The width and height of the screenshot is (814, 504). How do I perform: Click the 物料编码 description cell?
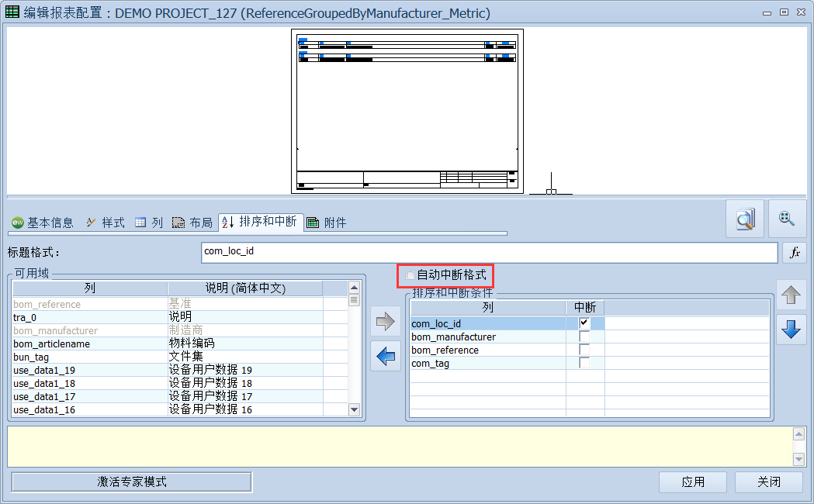tap(245, 343)
